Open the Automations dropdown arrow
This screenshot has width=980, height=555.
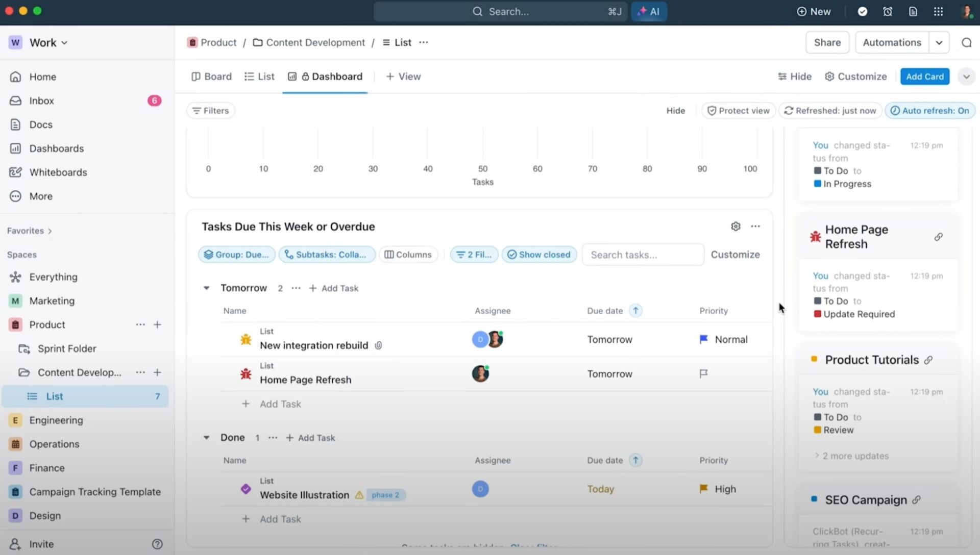tap(939, 43)
